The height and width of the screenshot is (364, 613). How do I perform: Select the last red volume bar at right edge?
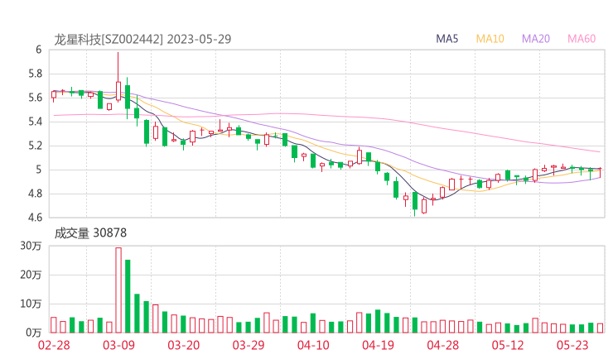pos(600,328)
